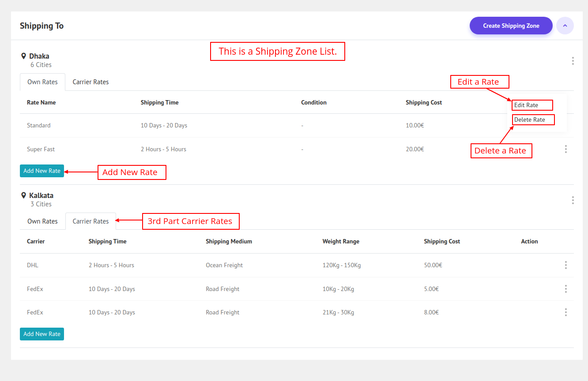The image size is (588, 381).
Task: Choose Edit Rate from the popup menu
Action: click(526, 105)
